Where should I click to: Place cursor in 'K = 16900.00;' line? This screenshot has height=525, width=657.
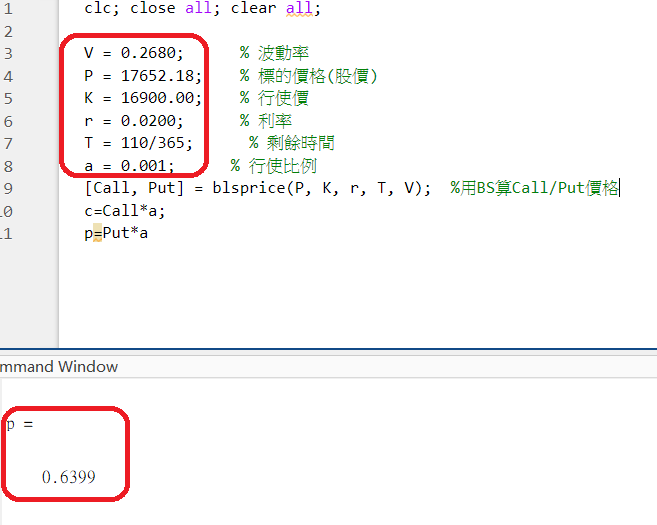[x=143, y=98]
